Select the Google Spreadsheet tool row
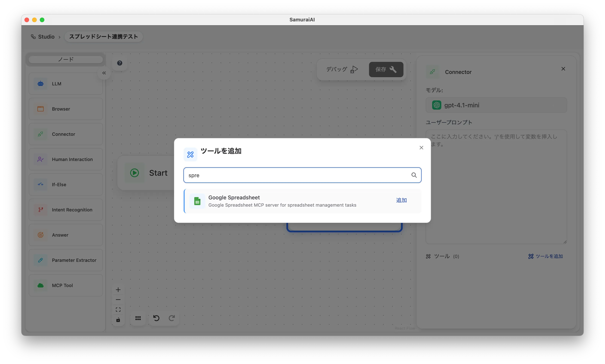The image size is (605, 364). pyautogui.click(x=282, y=201)
